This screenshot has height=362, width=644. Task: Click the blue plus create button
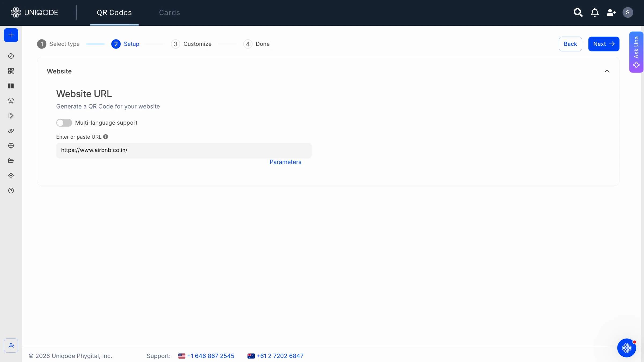[x=11, y=35]
